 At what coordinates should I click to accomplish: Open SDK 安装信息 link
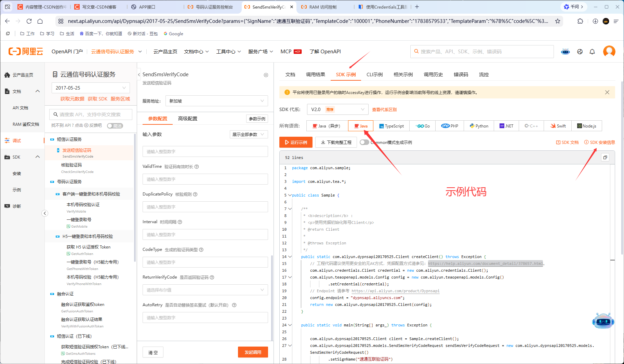click(599, 142)
